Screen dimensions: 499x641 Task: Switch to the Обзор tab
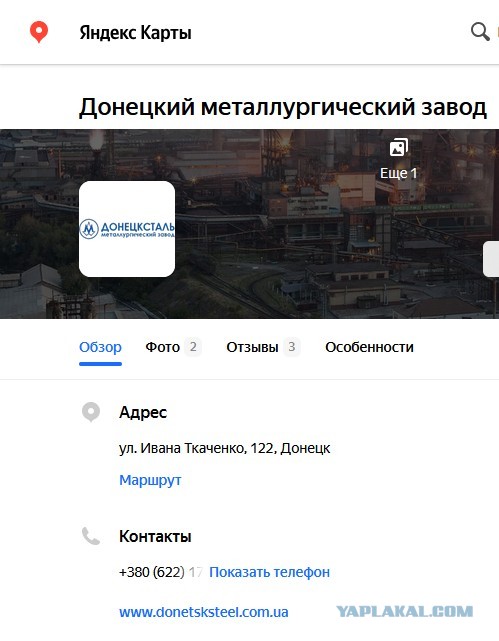pos(101,347)
